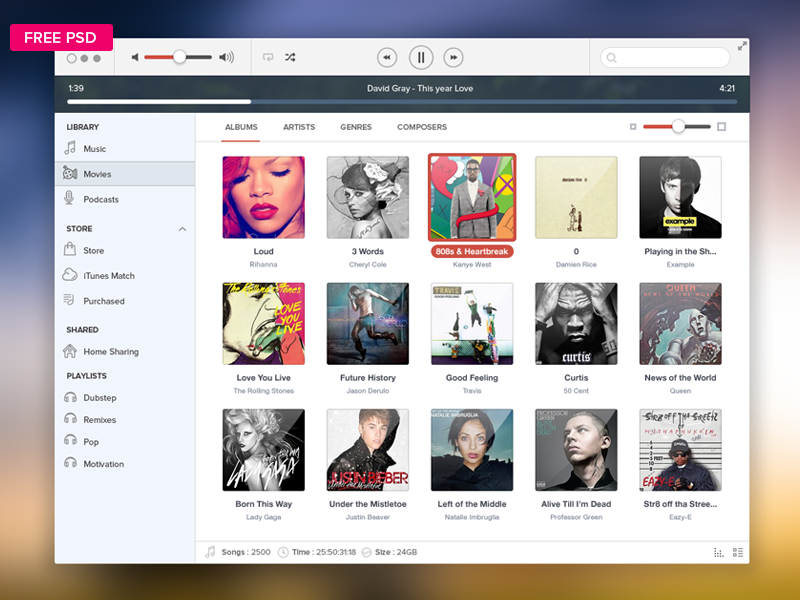
Task: Click the Kanye West artist name
Action: (x=472, y=265)
